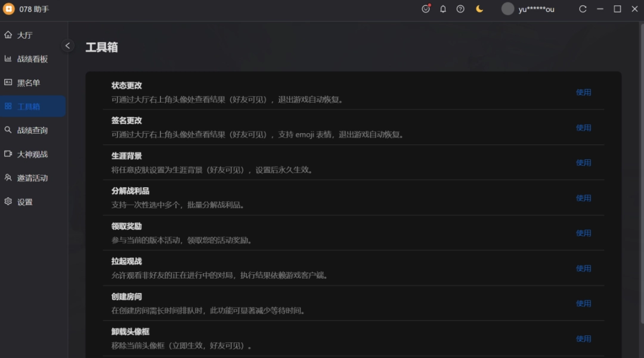
Task: Click 使用 for 分解战利品
Action: [583, 198]
